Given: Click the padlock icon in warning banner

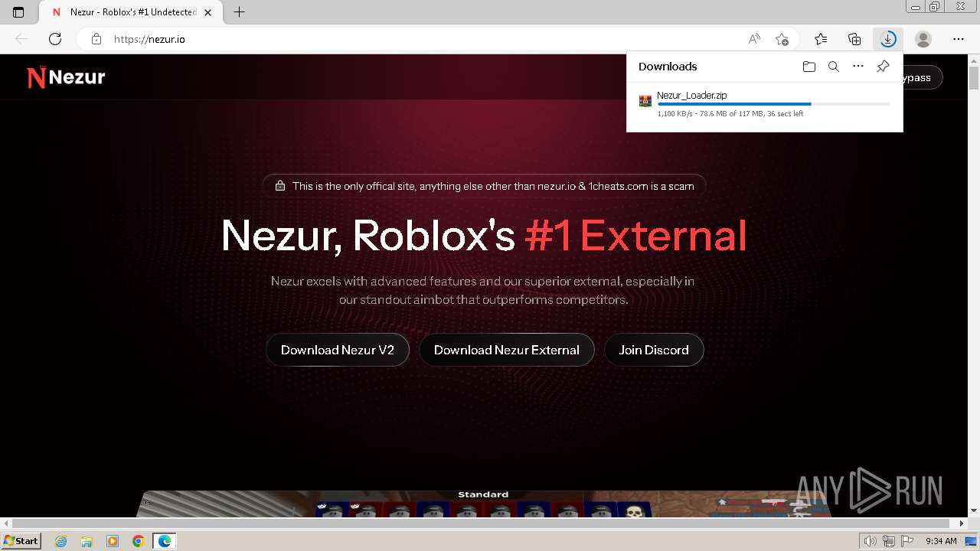Looking at the screenshot, I should point(280,186).
